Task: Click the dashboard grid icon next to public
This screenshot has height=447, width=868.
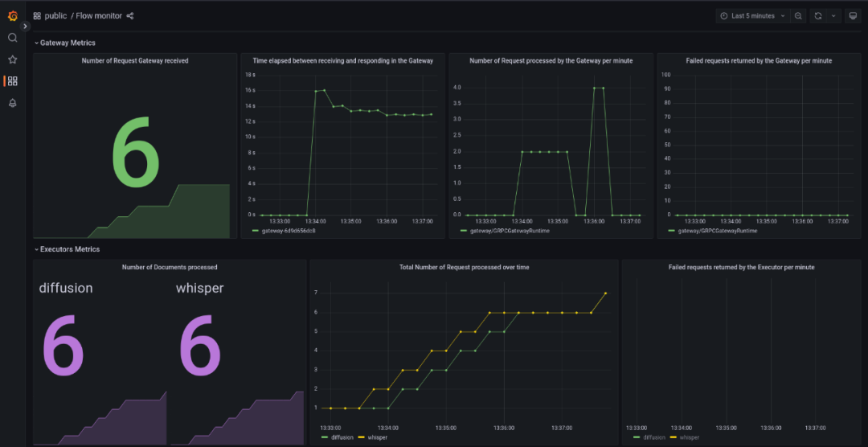Action: [x=37, y=16]
